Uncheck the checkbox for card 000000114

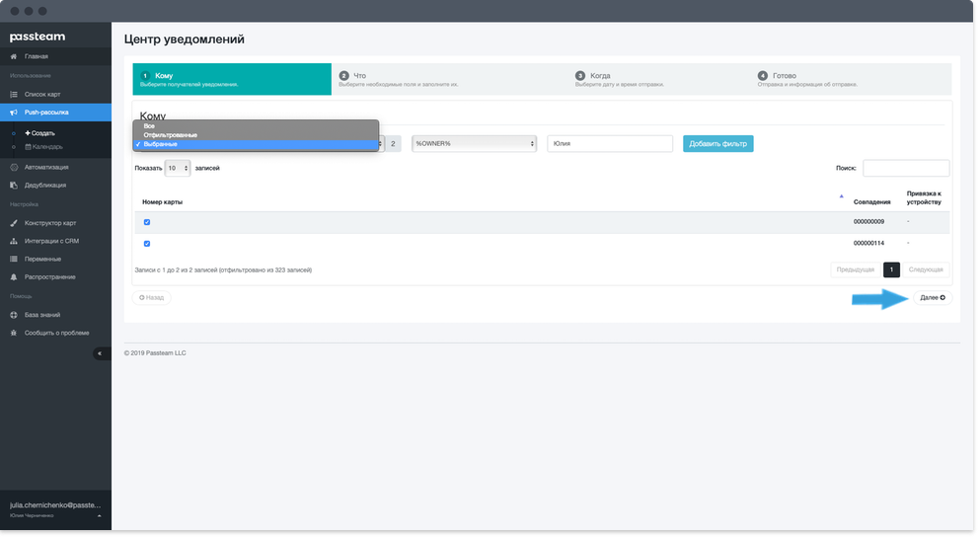[147, 244]
